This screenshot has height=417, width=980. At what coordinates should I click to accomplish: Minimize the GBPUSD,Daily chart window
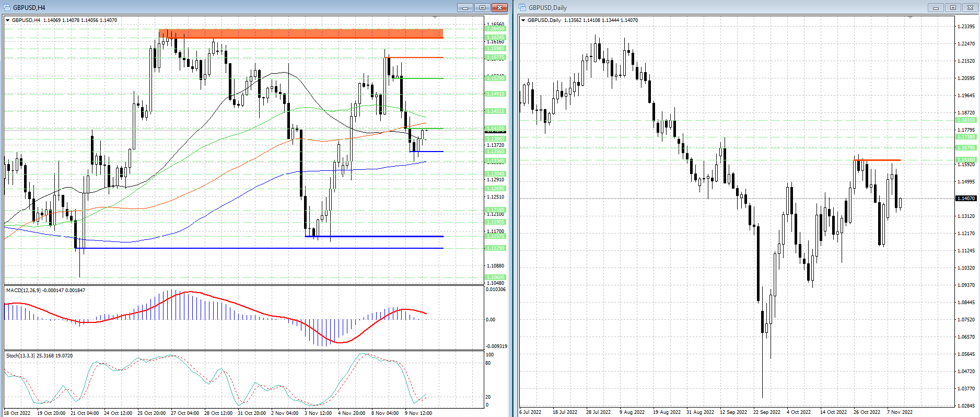point(936,8)
